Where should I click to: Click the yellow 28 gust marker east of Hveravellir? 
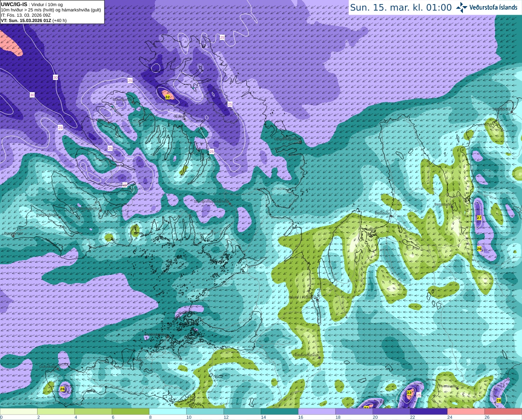coord(499,400)
